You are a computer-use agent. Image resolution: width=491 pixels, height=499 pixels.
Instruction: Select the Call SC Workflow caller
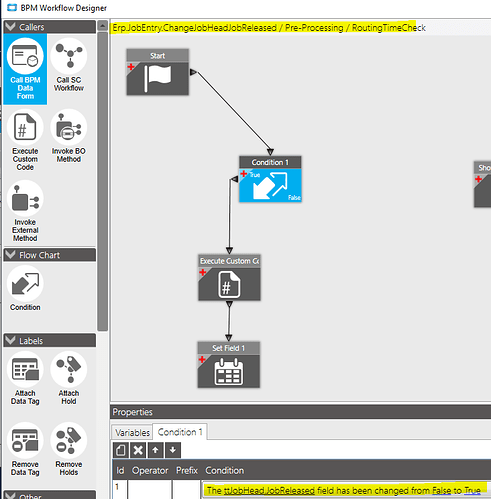[x=69, y=65]
